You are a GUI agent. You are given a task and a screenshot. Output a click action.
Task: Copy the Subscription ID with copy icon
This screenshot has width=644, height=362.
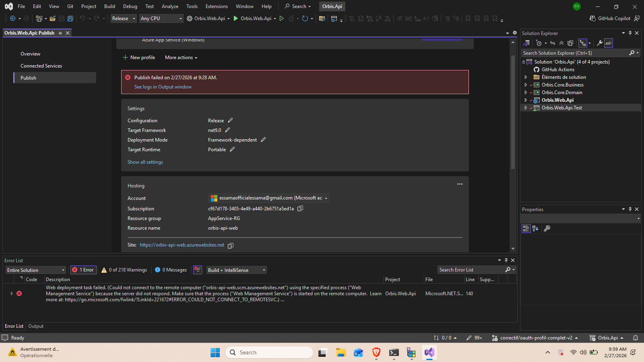(x=300, y=208)
